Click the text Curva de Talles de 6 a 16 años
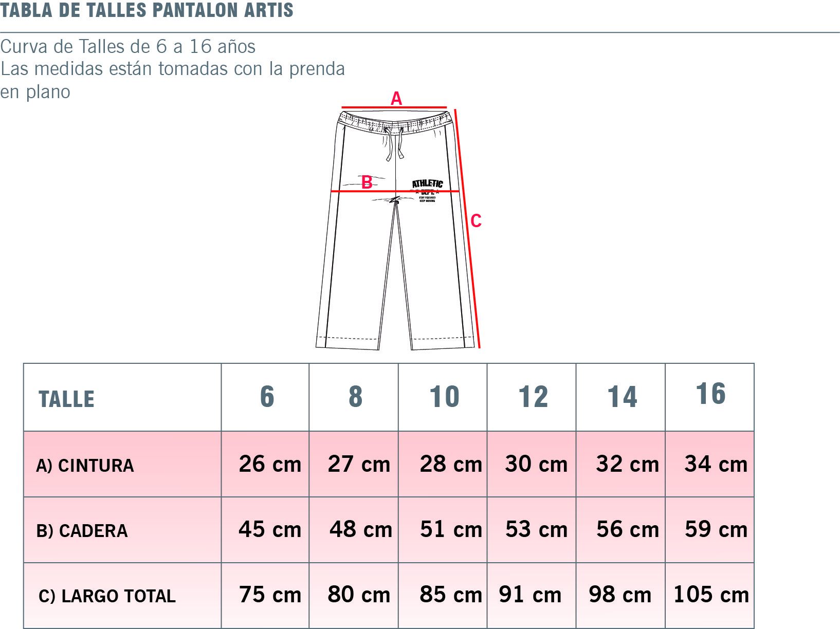The height and width of the screenshot is (629, 840). pyautogui.click(x=127, y=47)
